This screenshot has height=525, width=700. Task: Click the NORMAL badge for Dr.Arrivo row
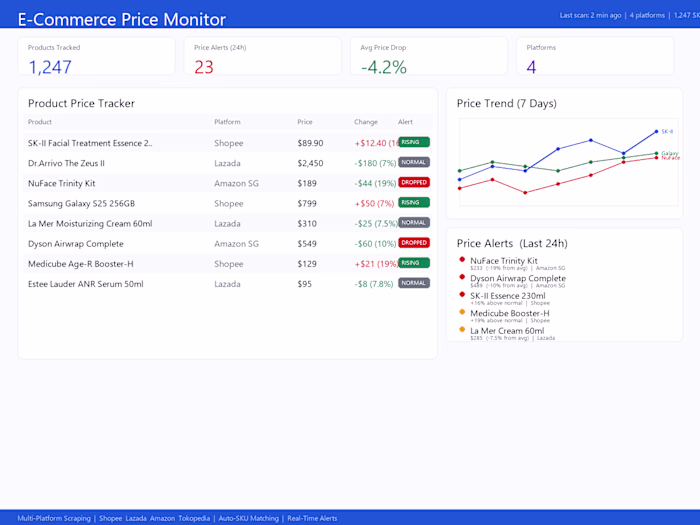click(414, 162)
